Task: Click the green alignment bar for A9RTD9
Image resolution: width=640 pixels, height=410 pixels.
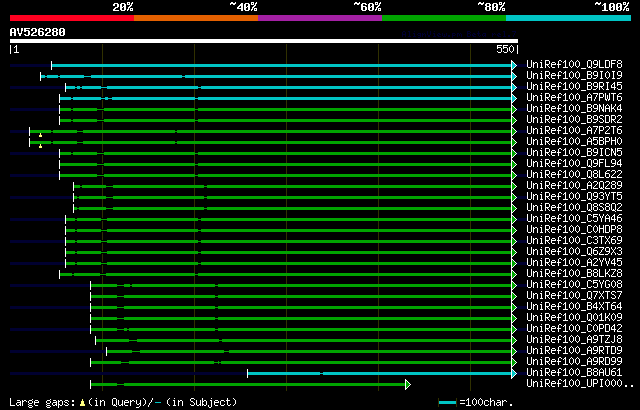Action: point(309,352)
